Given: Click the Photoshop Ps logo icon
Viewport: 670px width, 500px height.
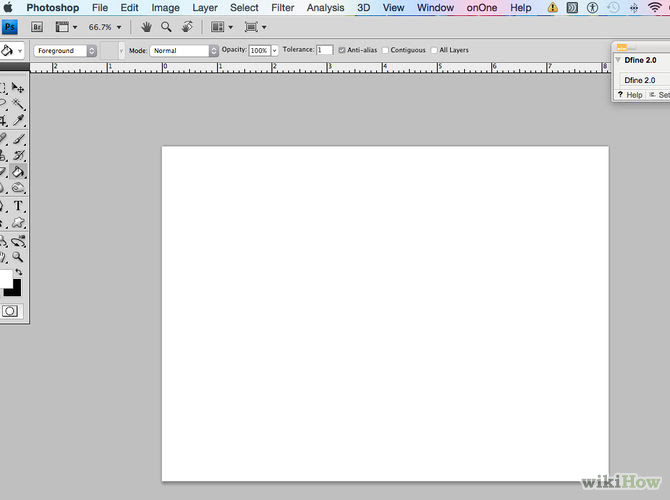Looking at the screenshot, I should point(9,27).
